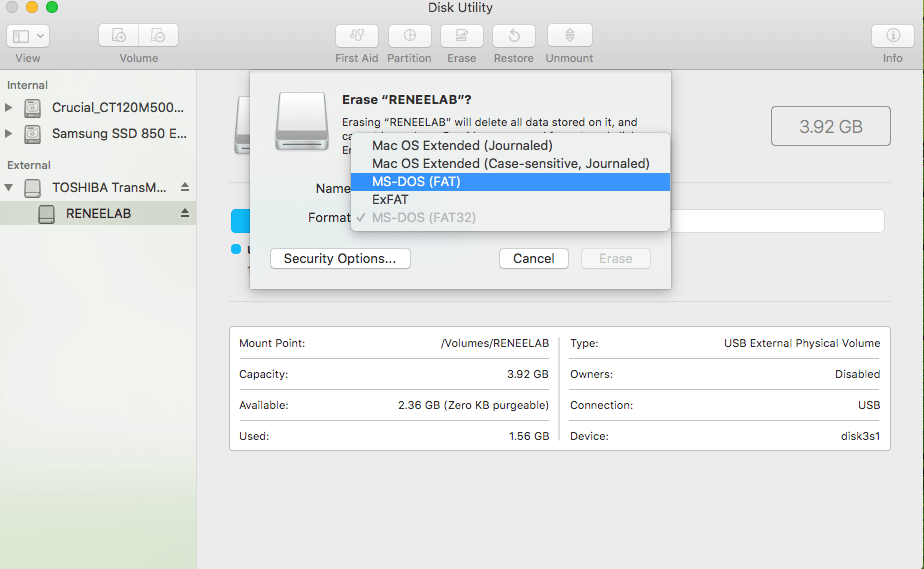This screenshot has width=924, height=569.
Task: Click Available value 2.36 GB (Zero KB purgeable)
Action: 473,405
